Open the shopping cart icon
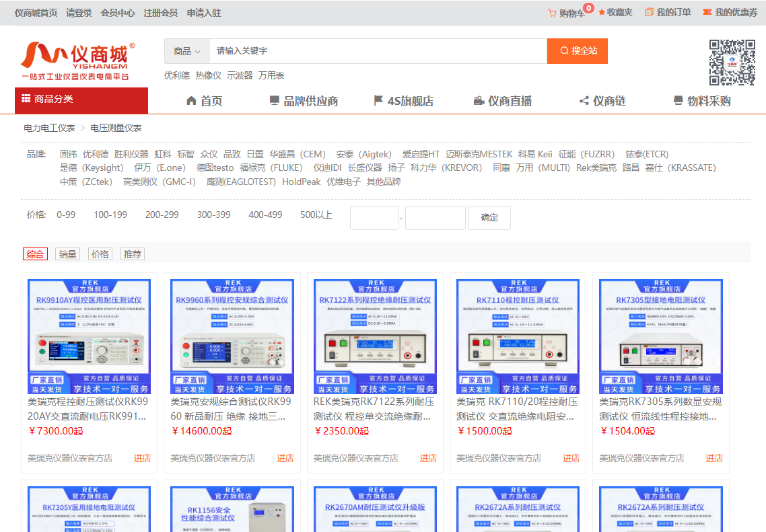This screenshot has height=532, width=766. coord(552,13)
